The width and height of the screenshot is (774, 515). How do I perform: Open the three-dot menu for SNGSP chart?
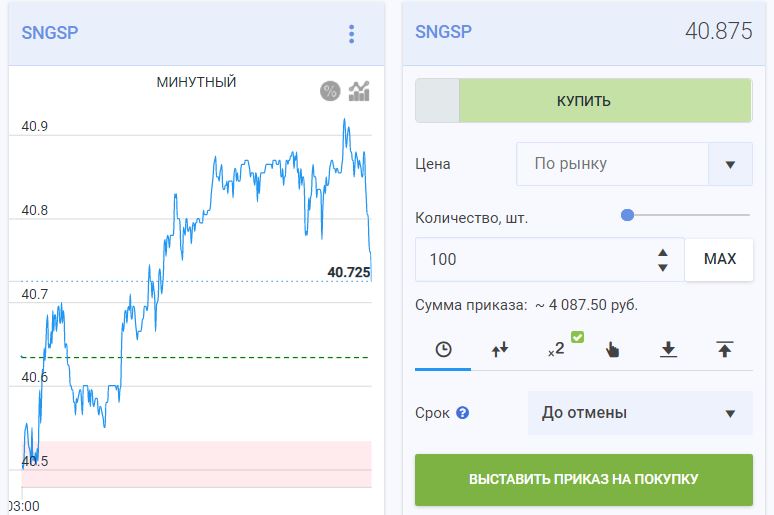pos(351,34)
